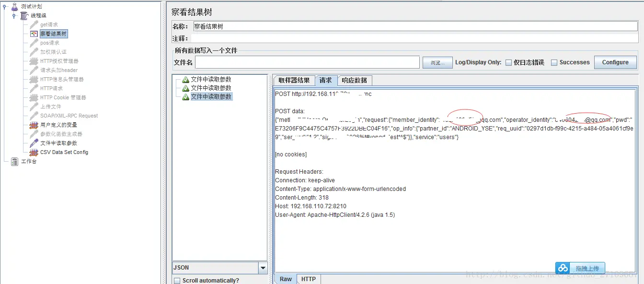Click the pipette icon beside get请求
This screenshot has height=284, width=644.
(x=34, y=25)
